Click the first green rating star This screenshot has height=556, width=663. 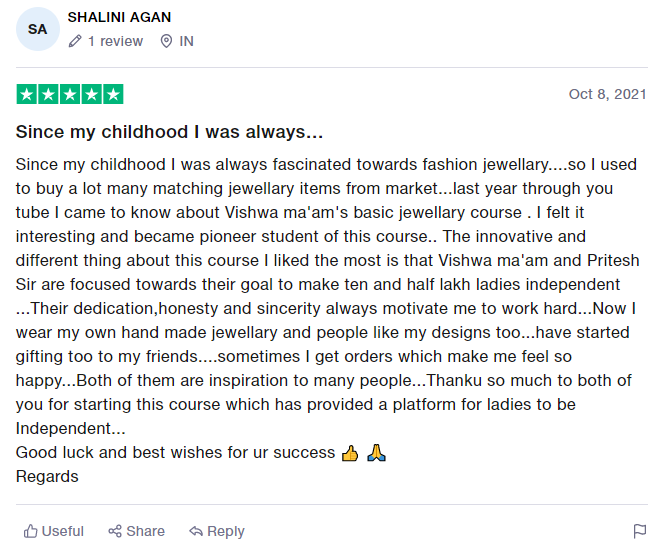(x=26, y=95)
